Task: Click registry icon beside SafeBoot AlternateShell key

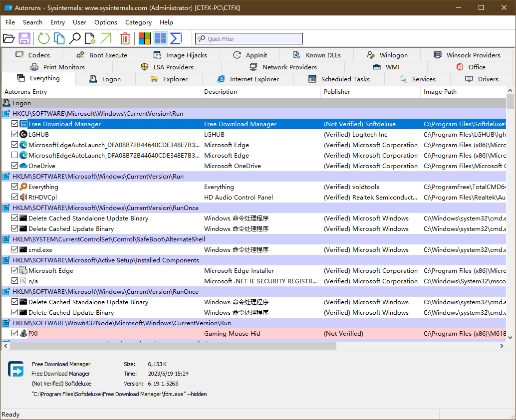Action: pos(6,239)
